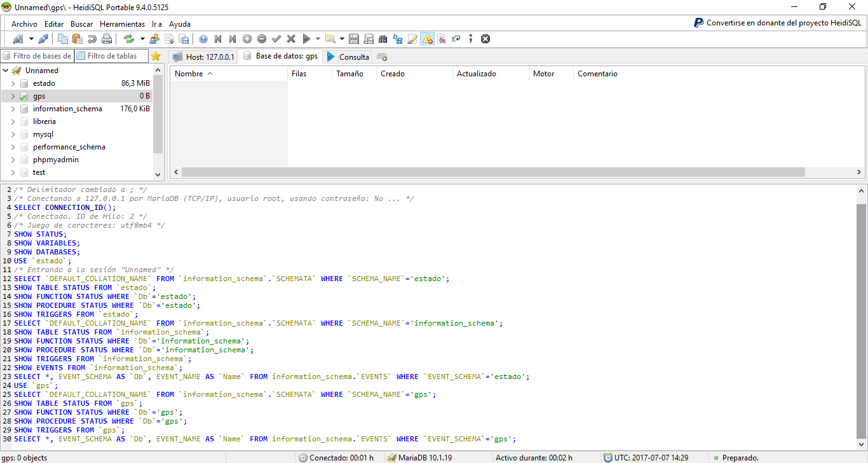This screenshot has height=463, width=868.
Task: Expand the mysql database tree item
Action: click(x=12, y=134)
